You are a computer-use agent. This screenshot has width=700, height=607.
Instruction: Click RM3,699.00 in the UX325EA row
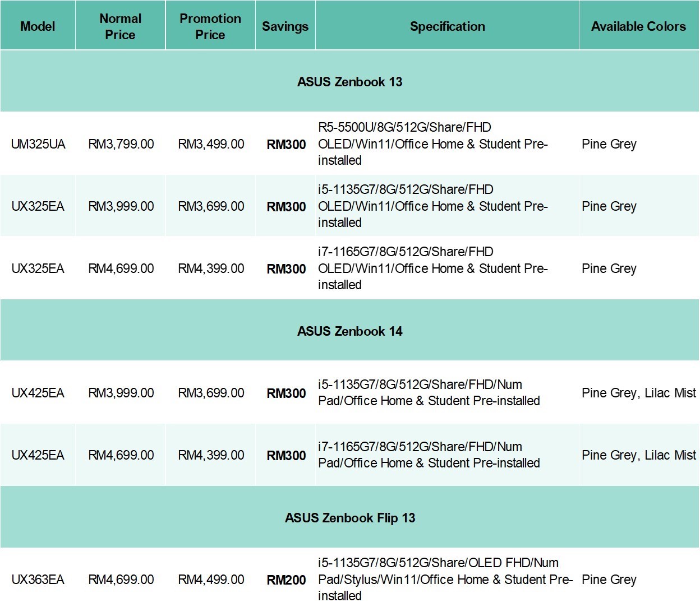tap(211, 206)
